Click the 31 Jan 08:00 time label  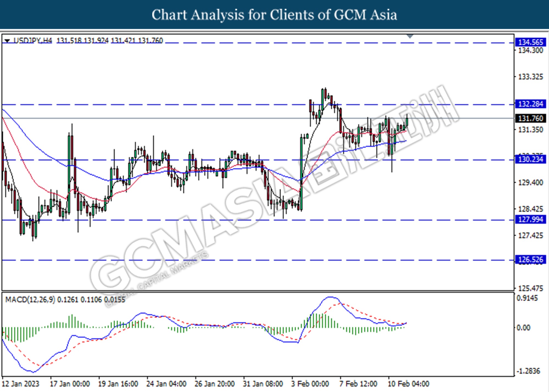pos(263,384)
